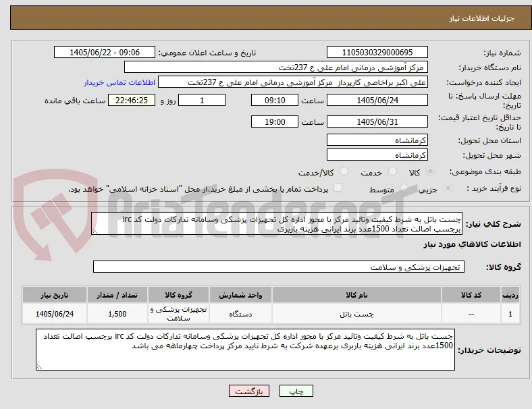Click the بازگشت (back) button

point(249,391)
